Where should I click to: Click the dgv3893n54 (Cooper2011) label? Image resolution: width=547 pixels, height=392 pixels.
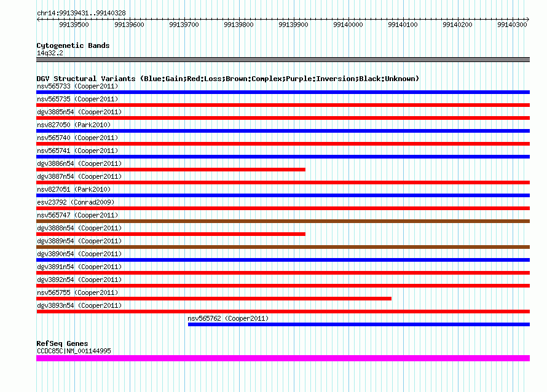tap(79, 305)
